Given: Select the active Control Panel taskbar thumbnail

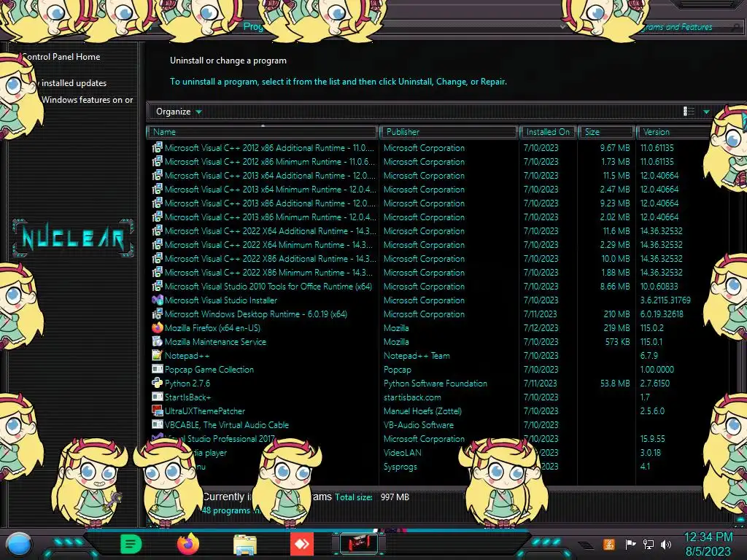Looking at the screenshot, I should tap(359, 544).
